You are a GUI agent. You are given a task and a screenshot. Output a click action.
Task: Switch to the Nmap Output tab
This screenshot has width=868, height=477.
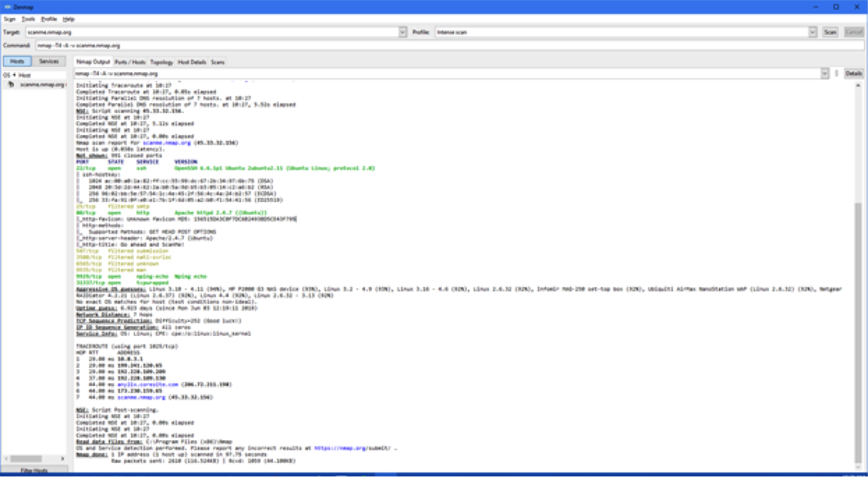coord(93,62)
